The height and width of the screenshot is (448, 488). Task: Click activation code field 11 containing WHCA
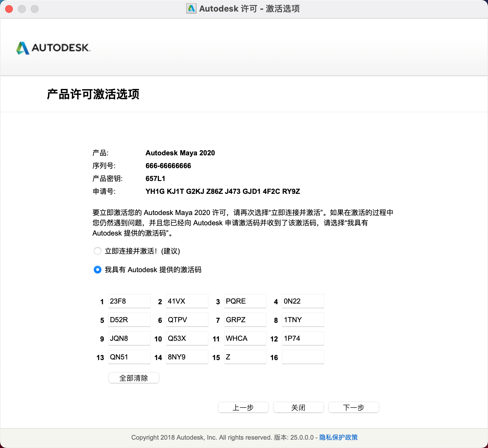pyautogui.click(x=245, y=338)
